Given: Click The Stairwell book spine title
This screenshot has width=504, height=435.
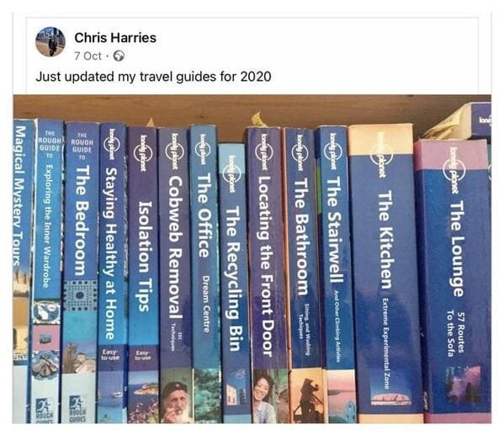Looking at the screenshot, I should (x=336, y=230).
